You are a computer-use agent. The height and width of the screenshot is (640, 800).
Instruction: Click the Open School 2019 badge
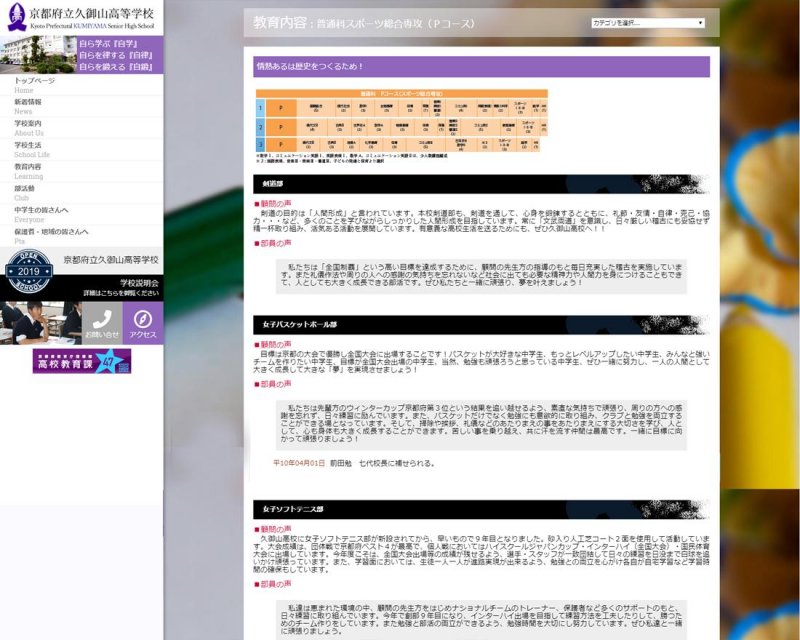pos(28,271)
